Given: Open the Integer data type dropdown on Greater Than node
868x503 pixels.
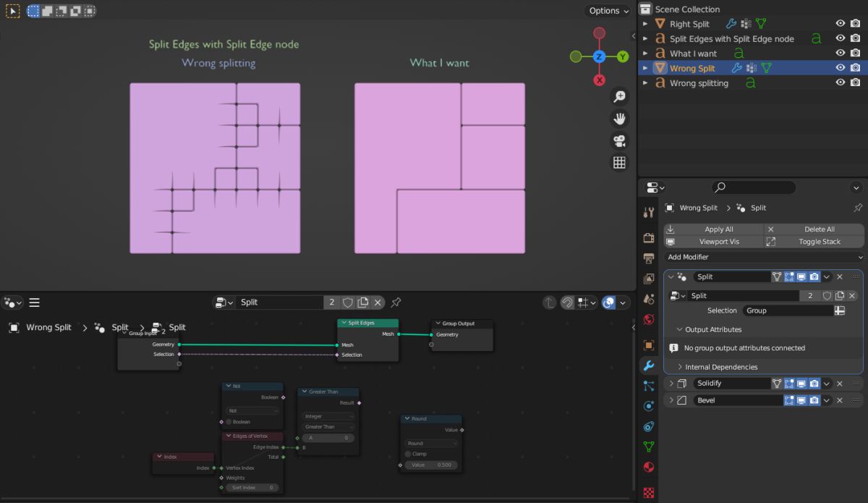Looking at the screenshot, I should click(328, 416).
